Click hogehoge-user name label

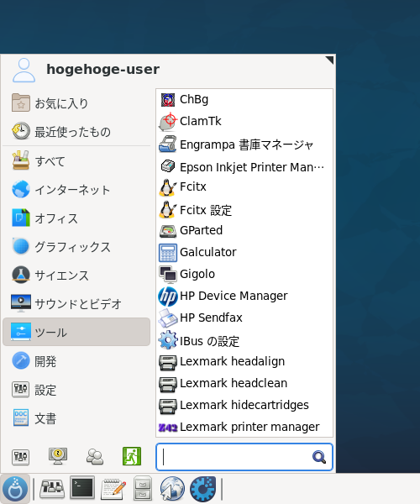102,69
